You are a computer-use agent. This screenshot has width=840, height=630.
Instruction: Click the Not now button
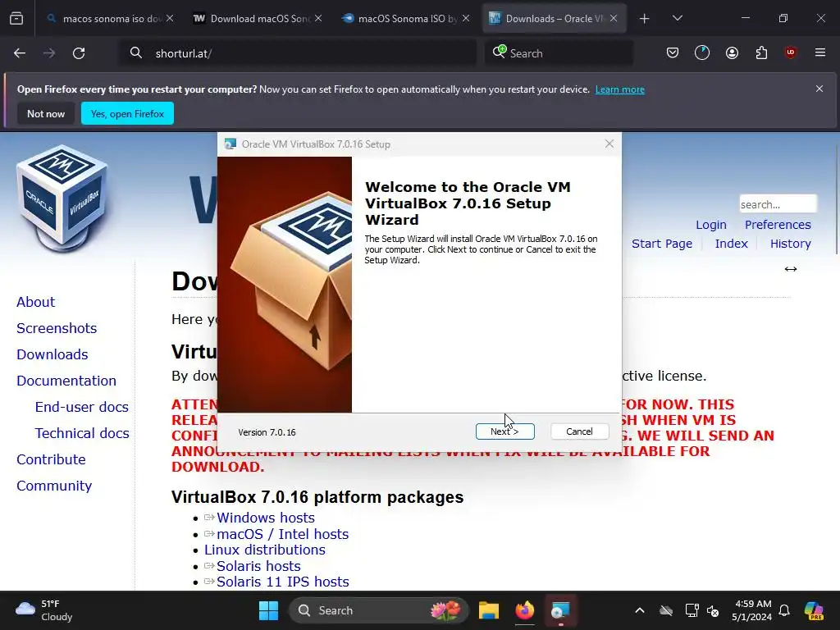(46, 113)
